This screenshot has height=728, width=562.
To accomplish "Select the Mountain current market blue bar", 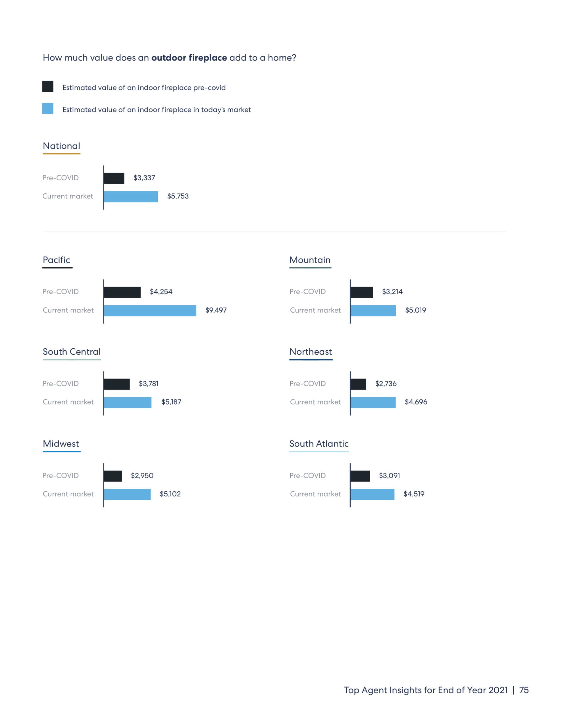I will pyautogui.click(x=373, y=311).
